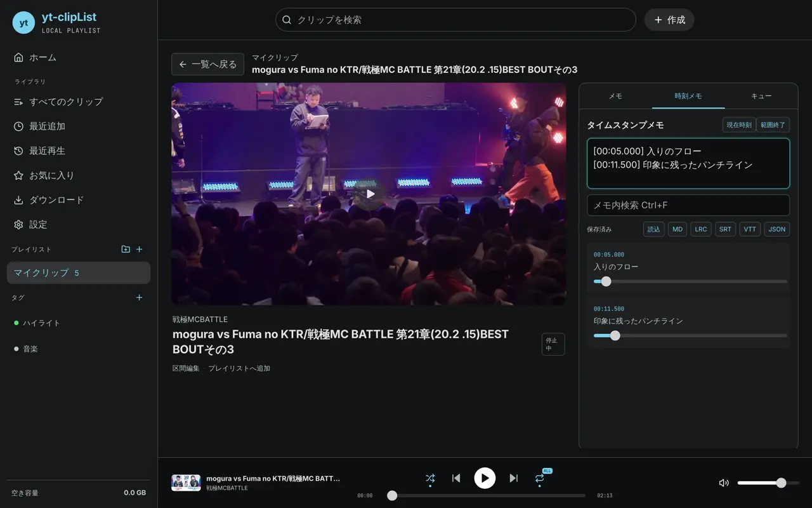This screenshot has width=812, height=508.
Task: Select the マイクリップ playlist
Action: pyautogui.click(x=79, y=273)
